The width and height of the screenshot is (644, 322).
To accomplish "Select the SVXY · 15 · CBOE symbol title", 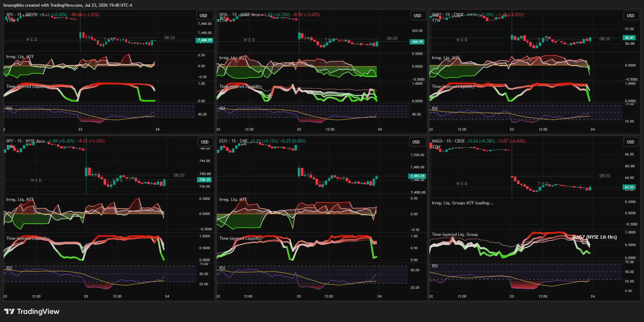I will (x=448, y=15).
